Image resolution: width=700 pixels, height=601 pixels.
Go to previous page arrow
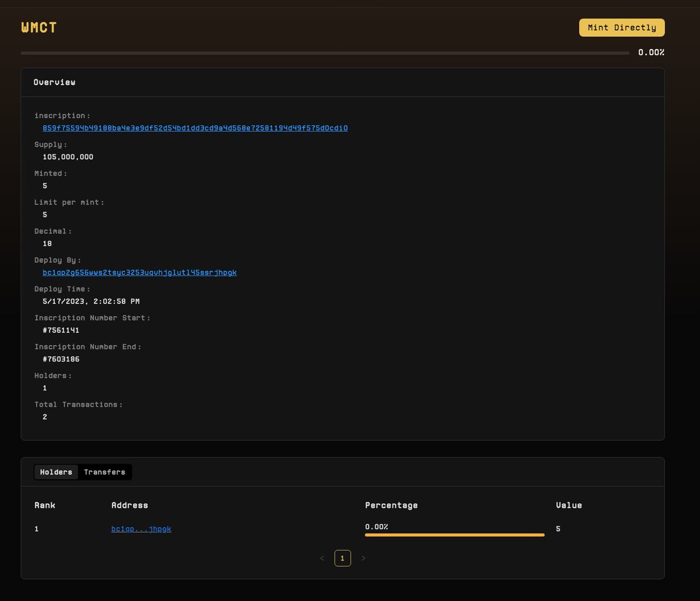pyautogui.click(x=322, y=558)
